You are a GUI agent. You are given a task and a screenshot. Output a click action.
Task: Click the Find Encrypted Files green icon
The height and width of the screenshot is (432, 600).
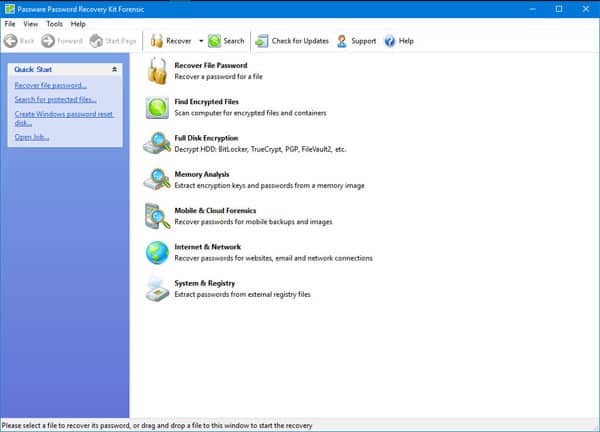(157, 108)
